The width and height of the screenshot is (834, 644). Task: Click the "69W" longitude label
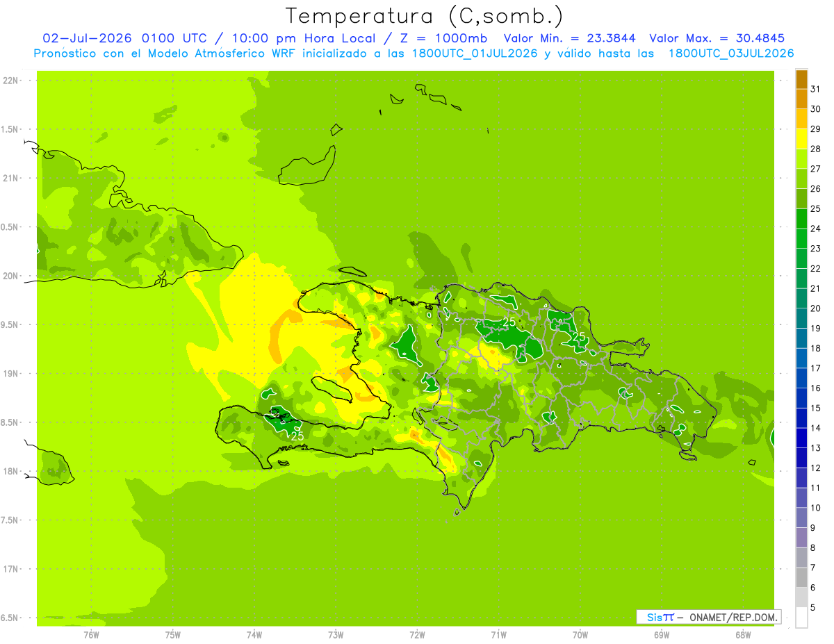pyautogui.click(x=661, y=634)
